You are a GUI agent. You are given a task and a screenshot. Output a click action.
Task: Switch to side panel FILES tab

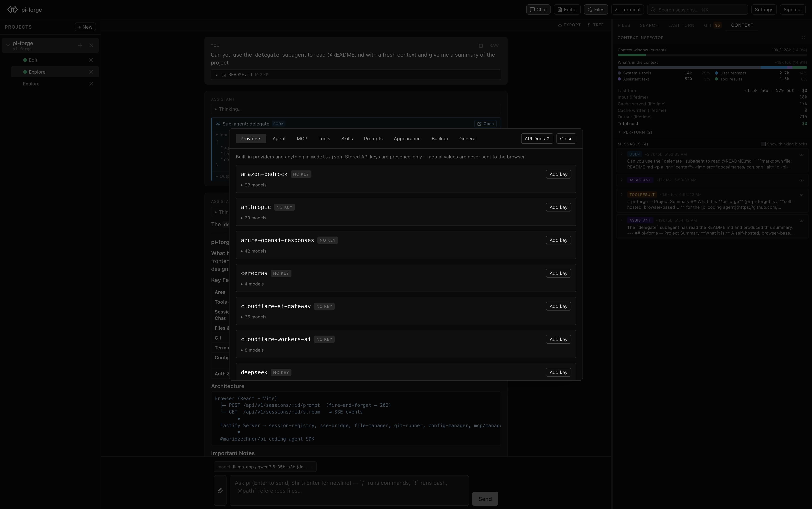(x=624, y=25)
